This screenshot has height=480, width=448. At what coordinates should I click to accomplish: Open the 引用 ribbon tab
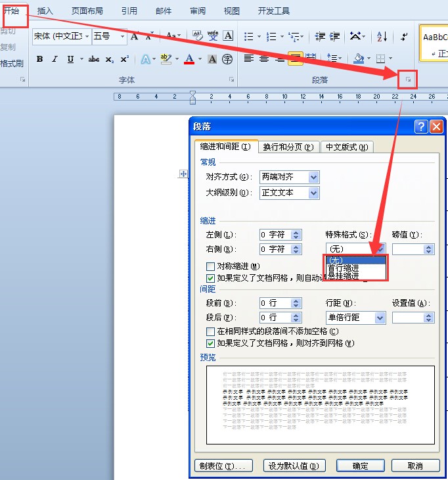click(x=129, y=11)
